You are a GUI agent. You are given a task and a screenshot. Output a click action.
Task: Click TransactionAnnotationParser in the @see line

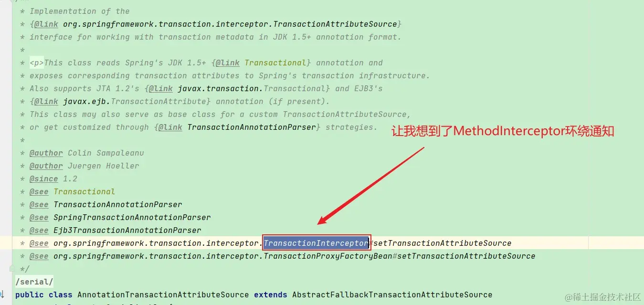point(118,204)
